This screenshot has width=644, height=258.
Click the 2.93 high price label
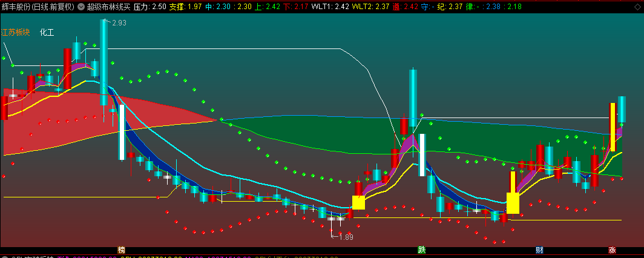(x=119, y=23)
